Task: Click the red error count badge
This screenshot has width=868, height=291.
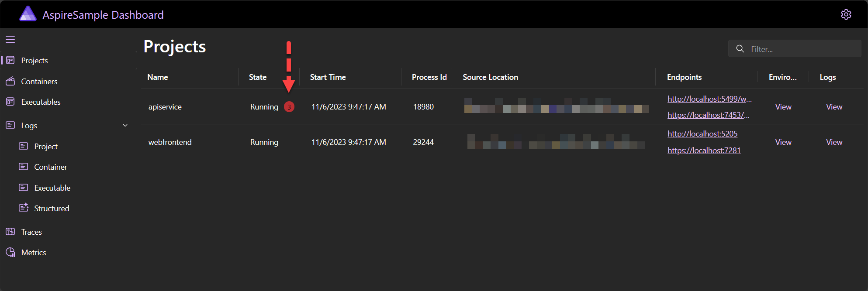Action: coord(289,107)
